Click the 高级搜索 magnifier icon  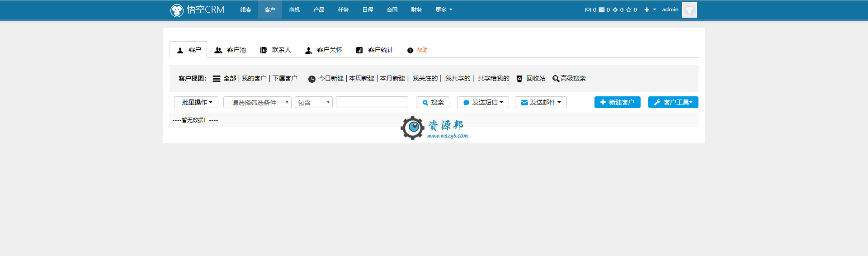(x=556, y=79)
